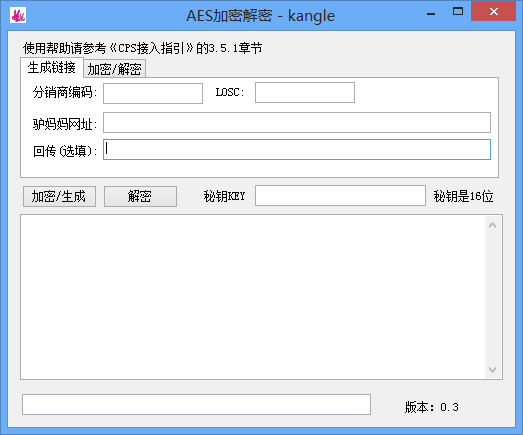Screen dimensions: 523x435
Task: Maximize the AES加密解密 window
Action: click(458, 12)
